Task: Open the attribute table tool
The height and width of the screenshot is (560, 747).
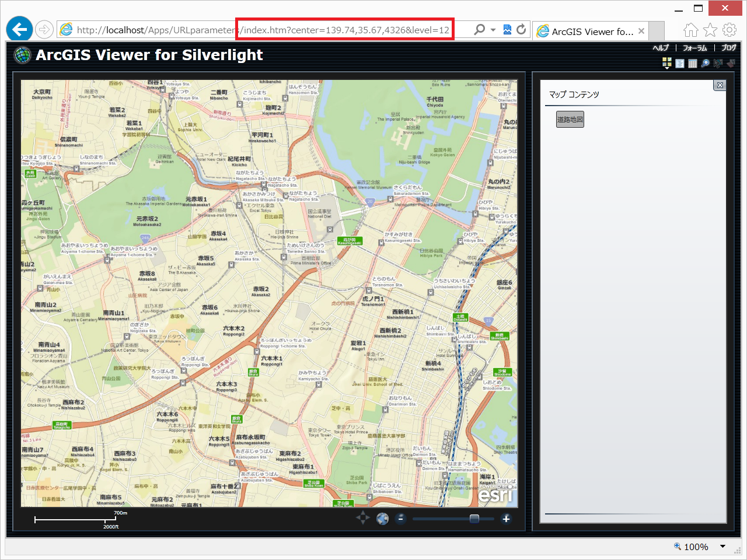Action: [x=693, y=64]
